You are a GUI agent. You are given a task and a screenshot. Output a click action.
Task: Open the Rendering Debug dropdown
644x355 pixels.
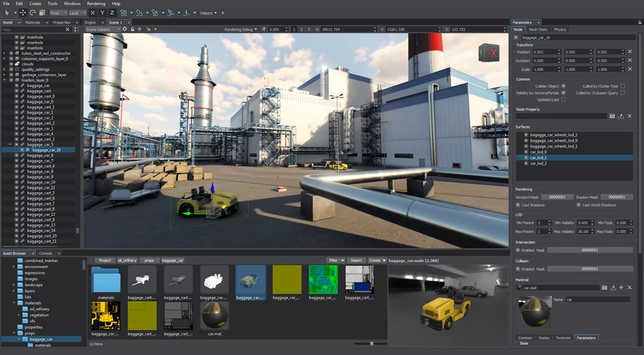(240, 30)
